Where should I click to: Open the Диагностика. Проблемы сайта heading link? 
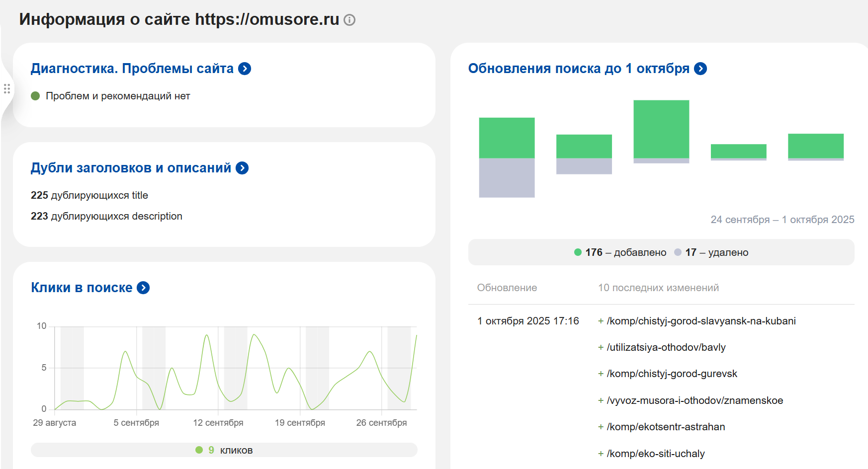point(132,69)
